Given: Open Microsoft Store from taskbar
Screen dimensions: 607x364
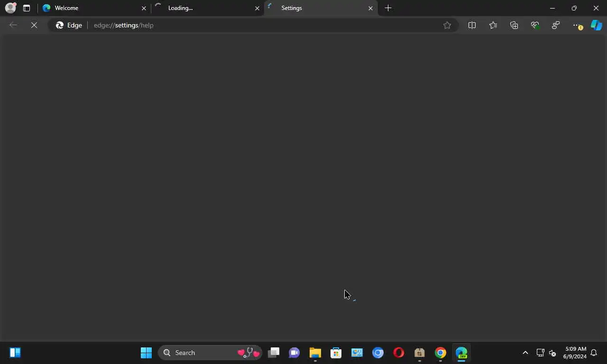Looking at the screenshot, I should 336,353.
